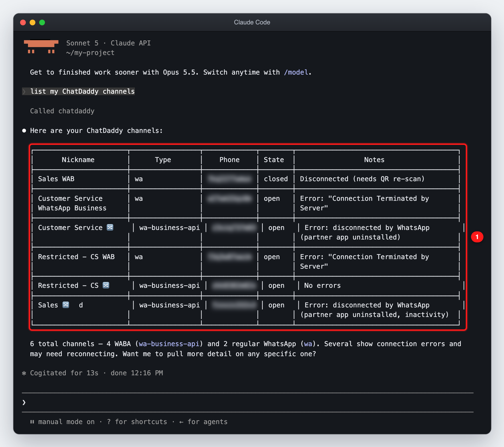Maximize the window using the green button

pyautogui.click(x=42, y=22)
